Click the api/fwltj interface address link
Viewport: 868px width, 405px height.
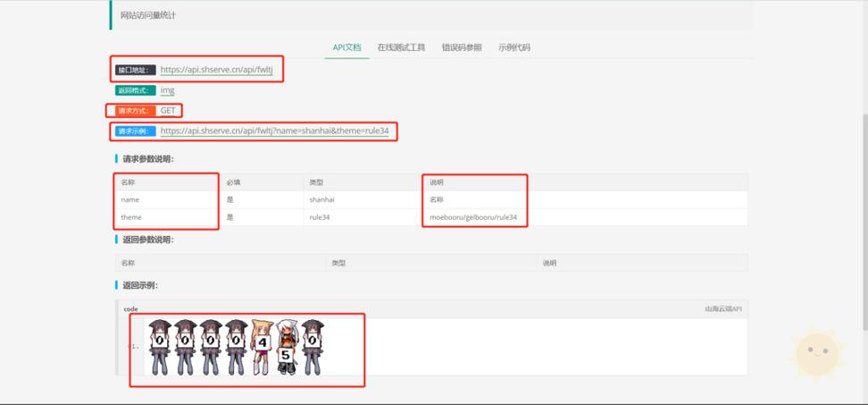pos(216,70)
